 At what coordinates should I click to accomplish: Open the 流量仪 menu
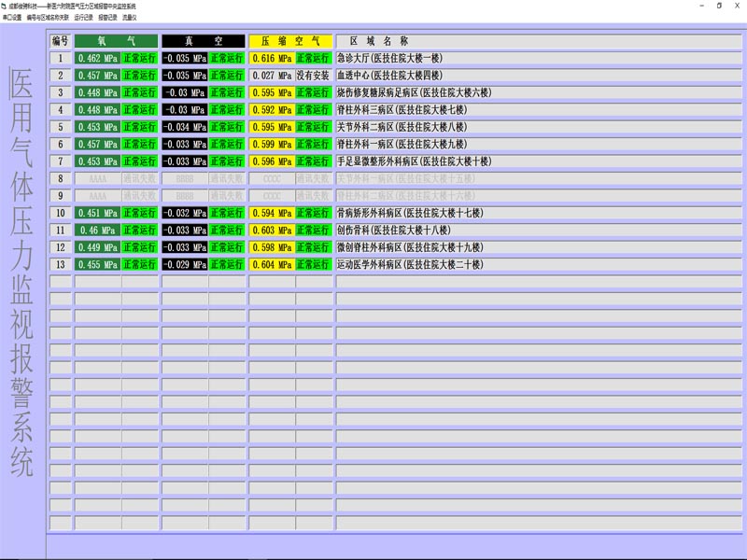click(x=130, y=17)
